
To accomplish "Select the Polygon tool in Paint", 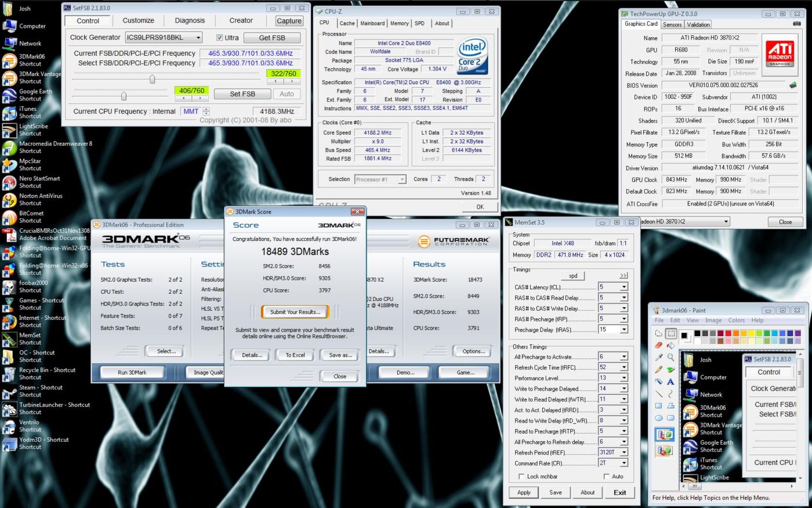I will (670, 406).
